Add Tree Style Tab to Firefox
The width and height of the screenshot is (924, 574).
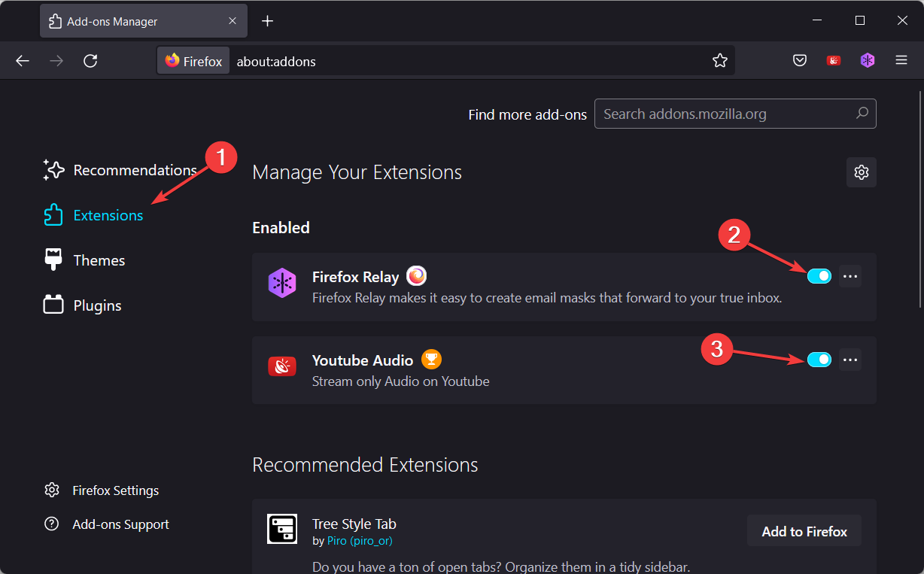click(x=804, y=531)
